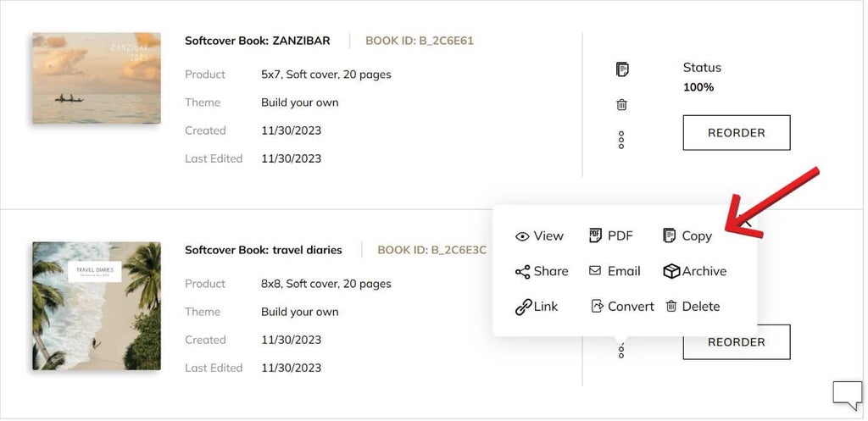The height and width of the screenshot is (421, 868).
Task: Click REORDER button for ZANZIBAR book
Action: (x=736, y=133)
